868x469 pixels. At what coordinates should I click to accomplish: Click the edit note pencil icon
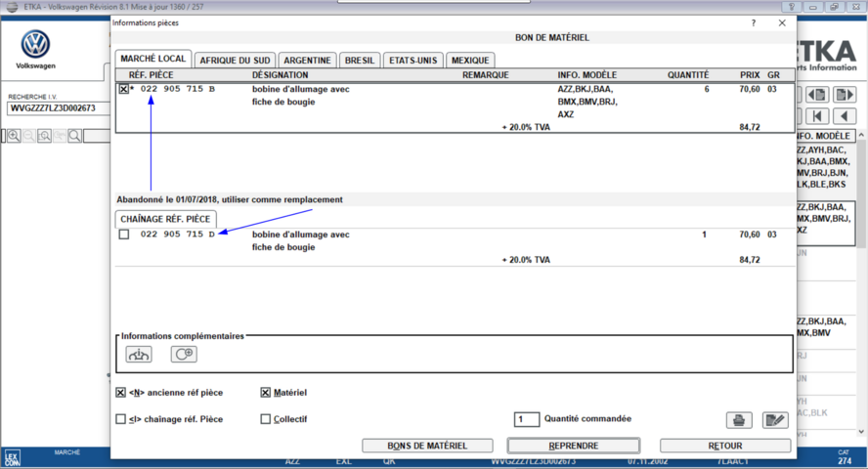point(775,420)
